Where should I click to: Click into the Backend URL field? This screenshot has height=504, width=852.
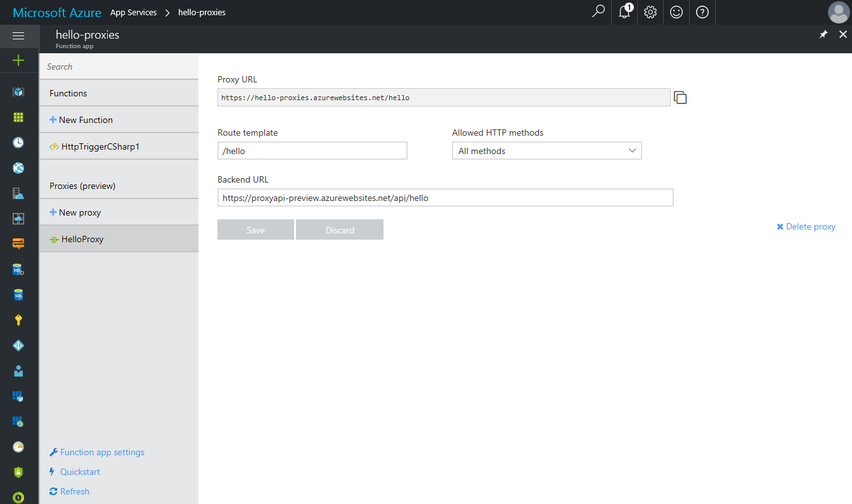[445, 197]
